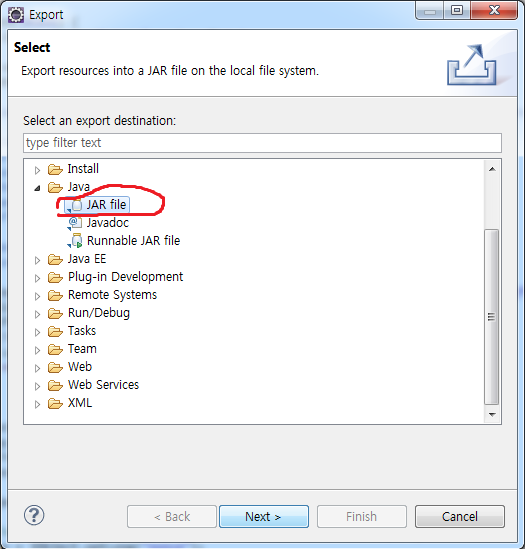Focus the type filter text field

tap(262, 143)
